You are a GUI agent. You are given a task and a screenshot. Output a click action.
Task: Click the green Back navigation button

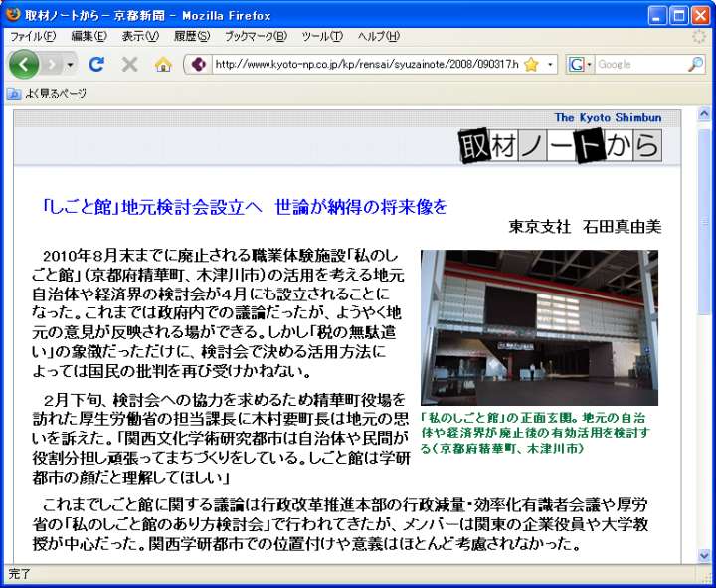click(x=24, y=64)
